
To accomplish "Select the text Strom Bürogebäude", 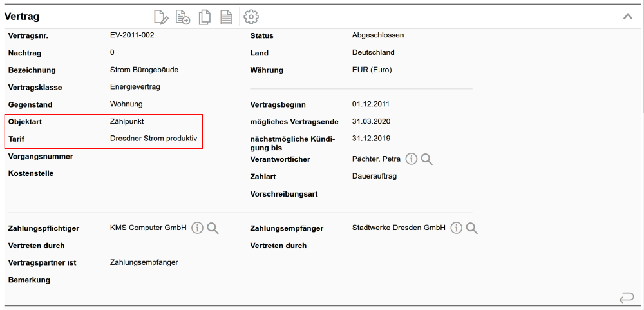I will 144,70.
